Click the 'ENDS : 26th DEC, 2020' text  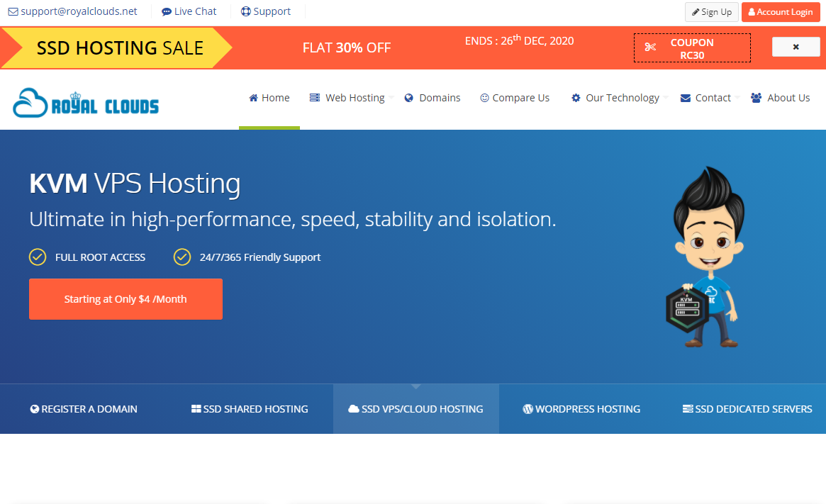pyautogui.click(x=520, y=40)
